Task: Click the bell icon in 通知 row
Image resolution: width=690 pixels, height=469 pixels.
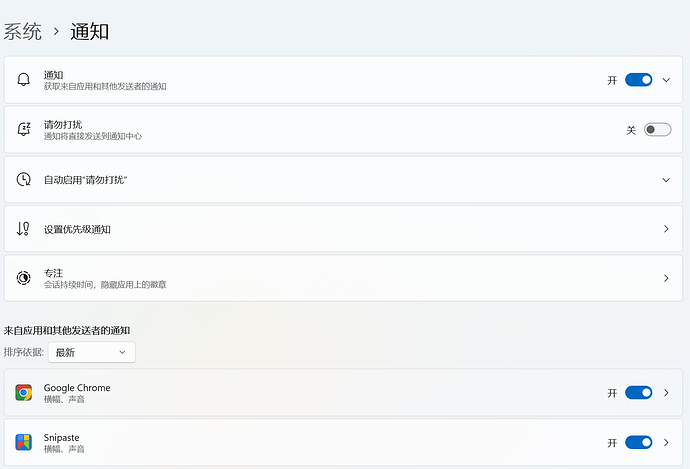Action: pos(23,80)
